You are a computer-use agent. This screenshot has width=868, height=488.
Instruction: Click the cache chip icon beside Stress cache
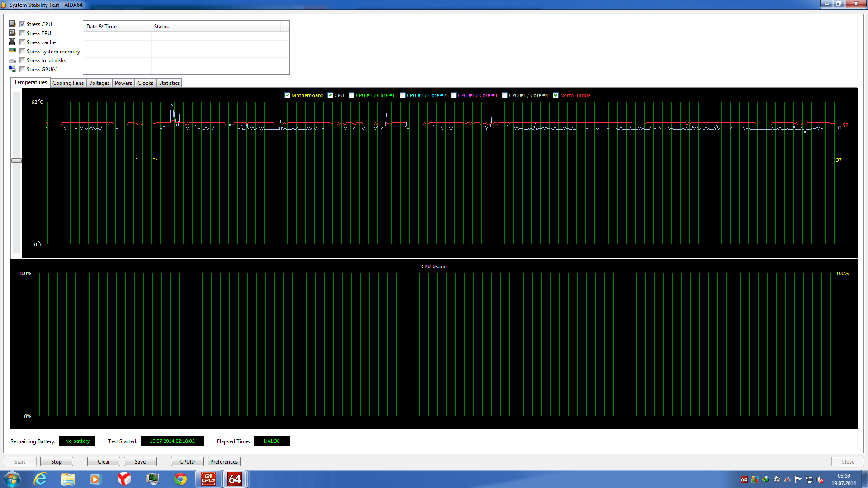coord(12,42)
